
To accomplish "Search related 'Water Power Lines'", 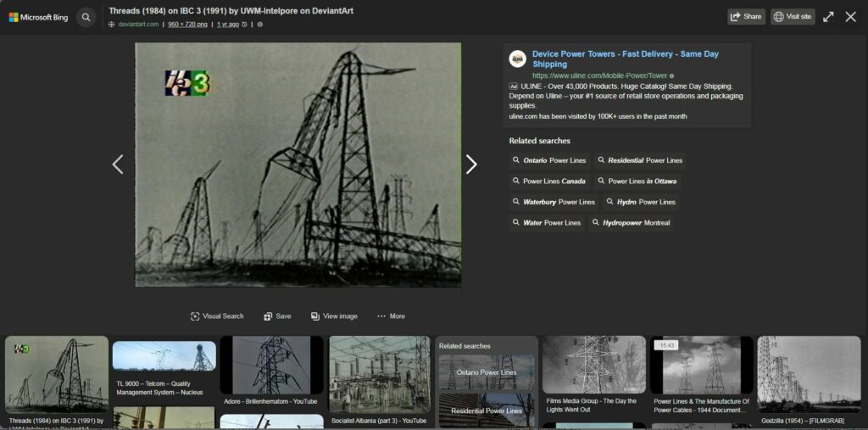I will click(547, 223).
